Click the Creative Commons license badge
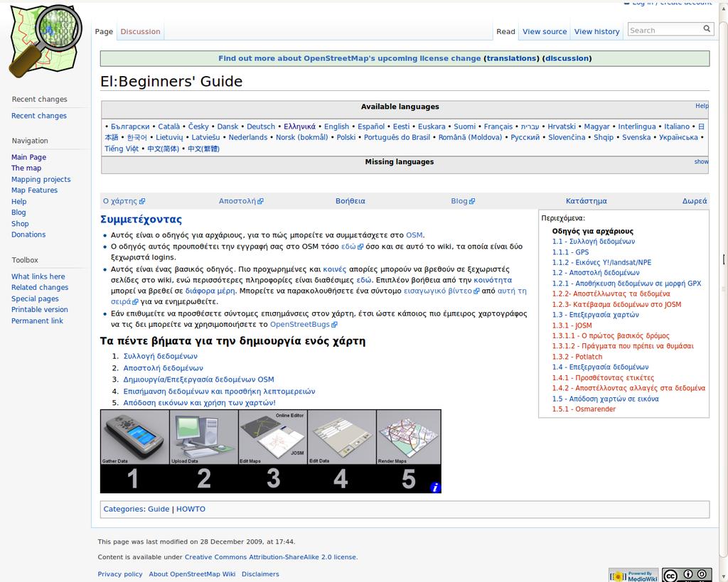728x582 pixels. pyautogui.click(x=687, y=576)
